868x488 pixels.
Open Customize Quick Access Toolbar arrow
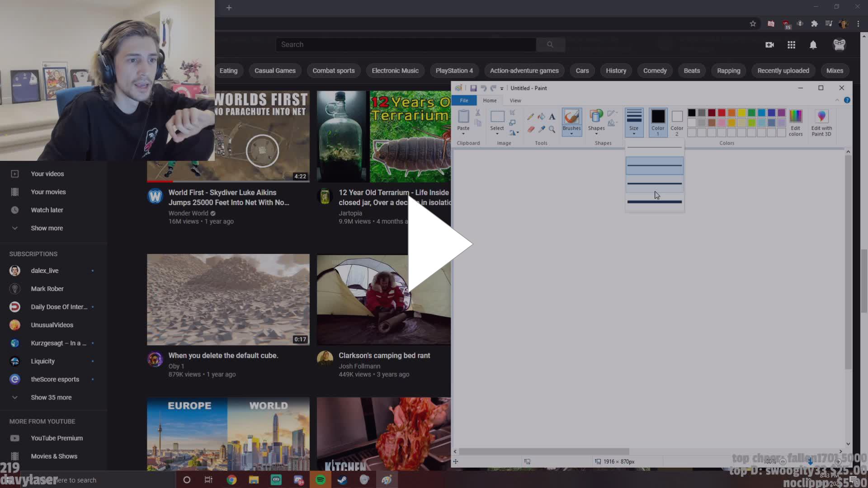coord(502,89)
